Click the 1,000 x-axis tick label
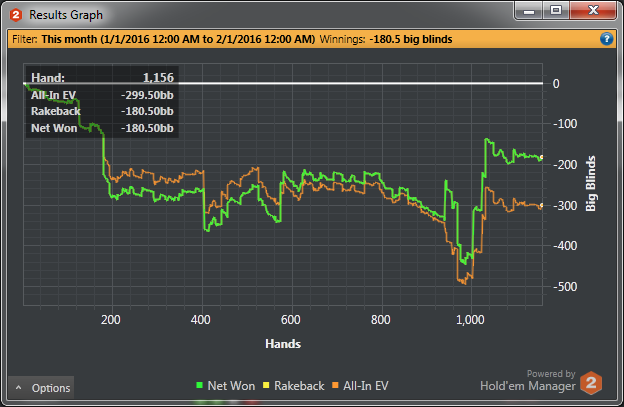624x407 pixels. [470, 319]
